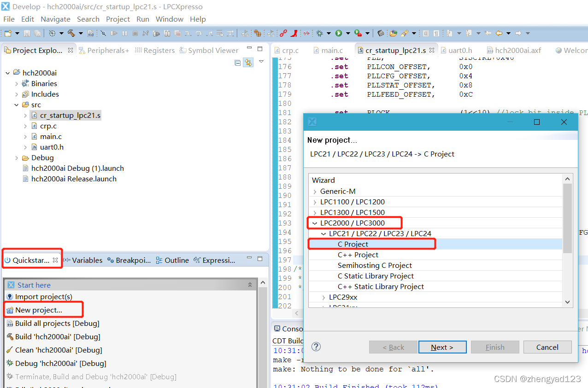Click the New wizard icon in toolbar
The height and width of the screenshot is (388, 588).
point(8,33)
